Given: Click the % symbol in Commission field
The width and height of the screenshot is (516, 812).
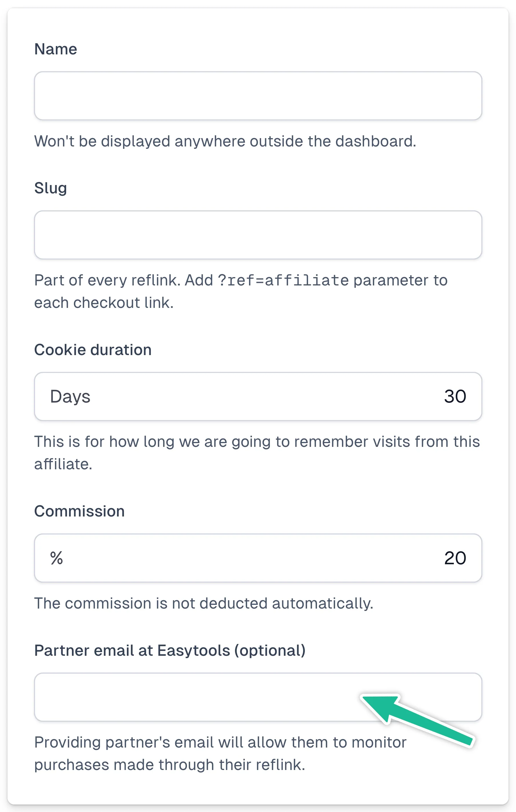Looking at the screenshot, I should [x=57, y=558].
